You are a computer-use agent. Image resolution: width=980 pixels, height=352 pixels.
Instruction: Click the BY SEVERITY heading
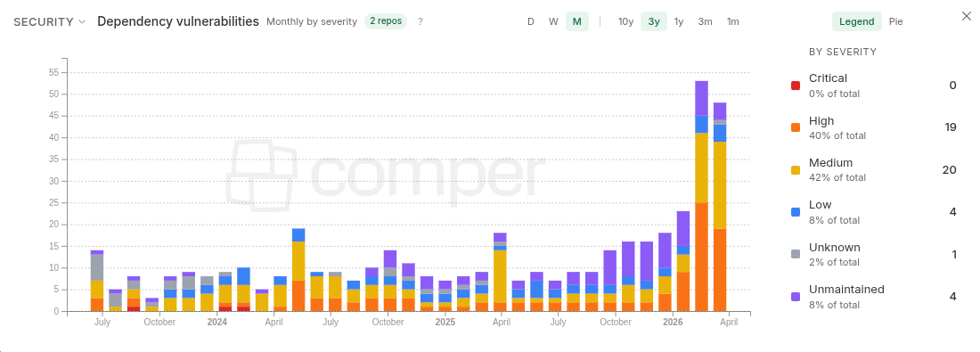843,52
